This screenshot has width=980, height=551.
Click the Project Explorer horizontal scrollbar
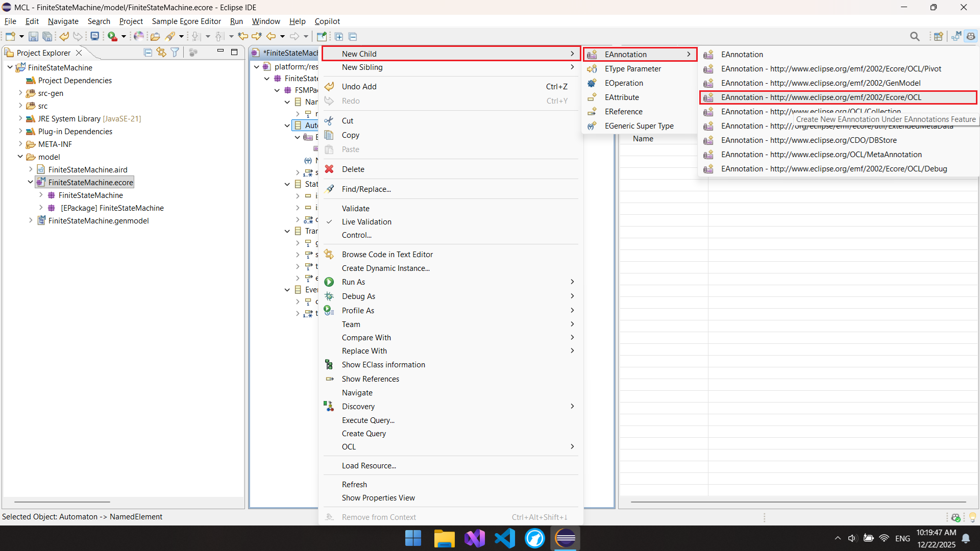pos(62,502)
